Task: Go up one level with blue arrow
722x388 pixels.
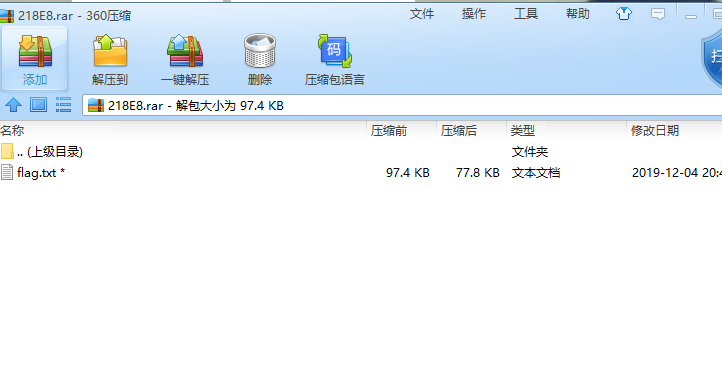Action: coord(13,105)
